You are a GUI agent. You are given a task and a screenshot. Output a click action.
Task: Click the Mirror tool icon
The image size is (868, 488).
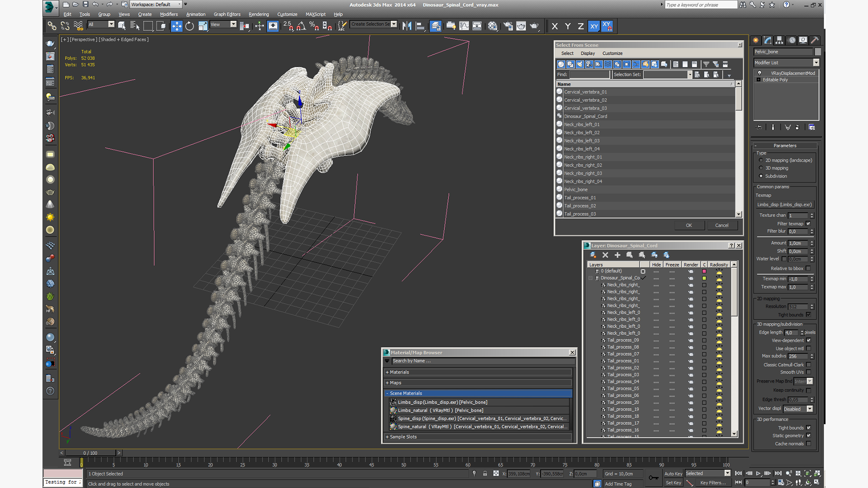point(407,26)
